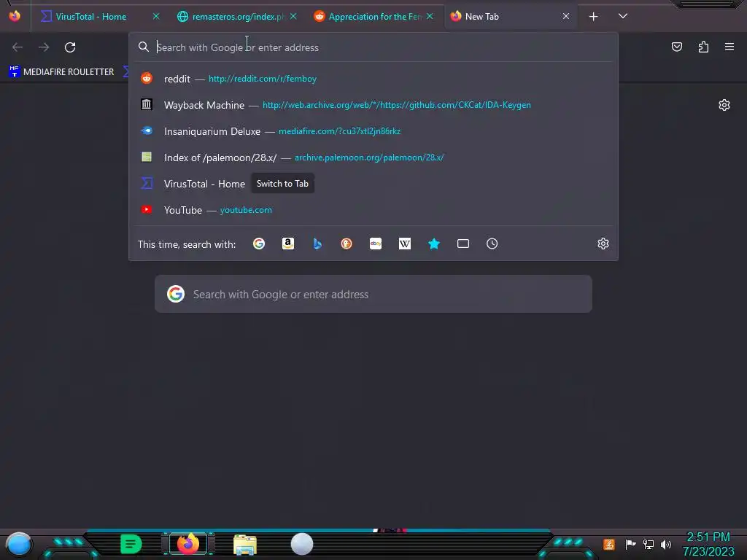Open the gray sphere app on taskbar
The image size is (747, 560).
(x=302, y=544)
